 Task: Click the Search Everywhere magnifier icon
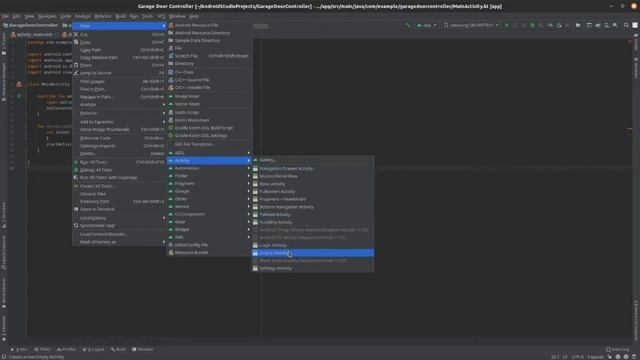626,25
